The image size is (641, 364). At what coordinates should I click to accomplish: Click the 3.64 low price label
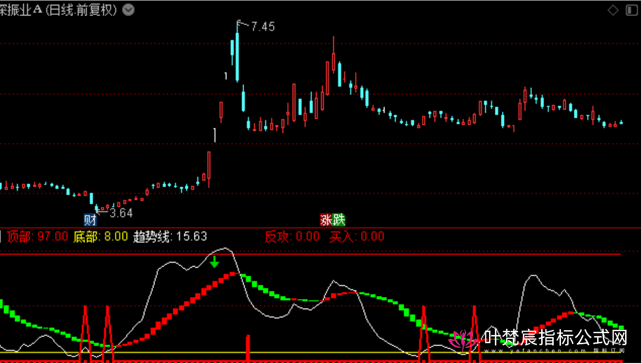[x=121, y=213]
